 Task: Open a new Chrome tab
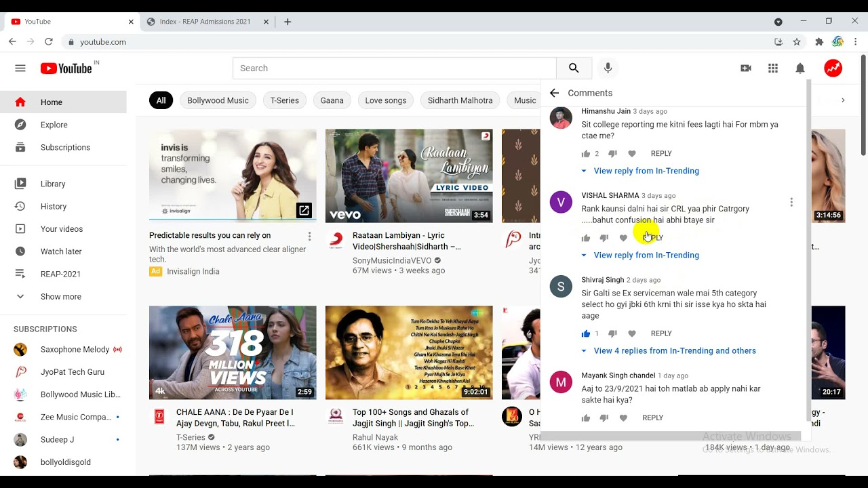(x=288, y=22)
